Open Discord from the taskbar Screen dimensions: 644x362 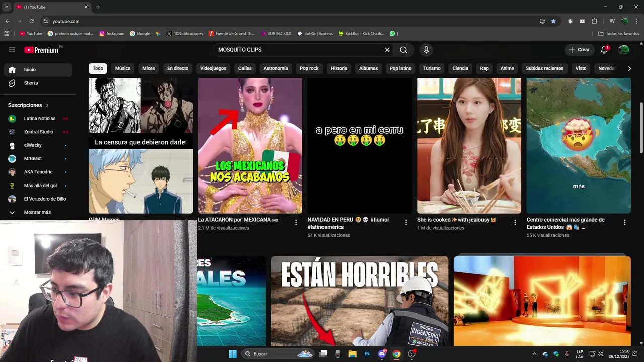pos(382,354)
